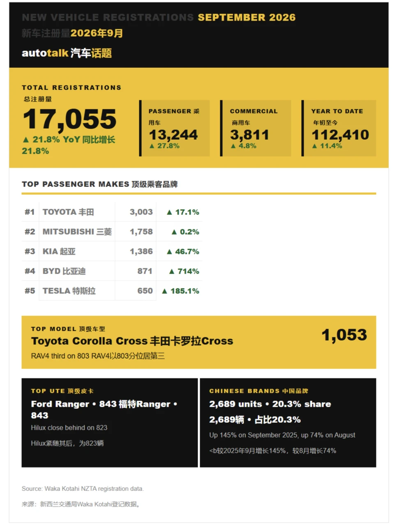The width and height of the screenshot is (399, 532).
Task: Click the top model figure 1,053
Action: click(x=344, y=335)
